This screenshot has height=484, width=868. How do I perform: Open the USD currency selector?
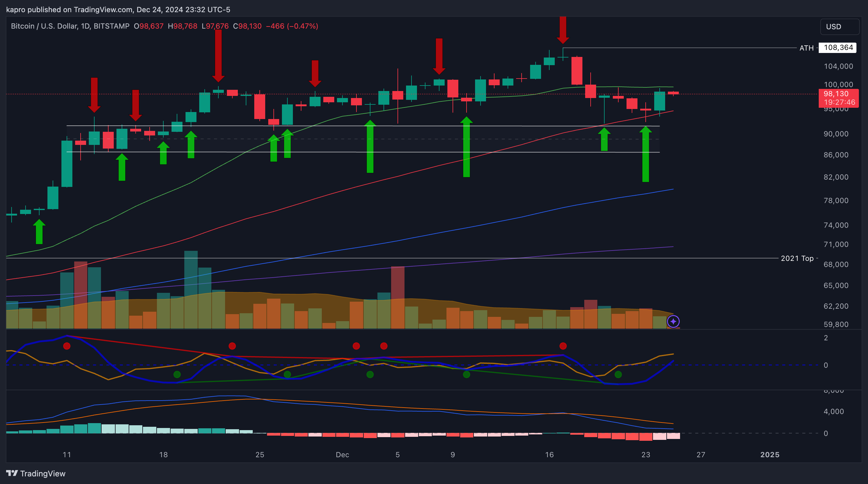pos(839,27)
